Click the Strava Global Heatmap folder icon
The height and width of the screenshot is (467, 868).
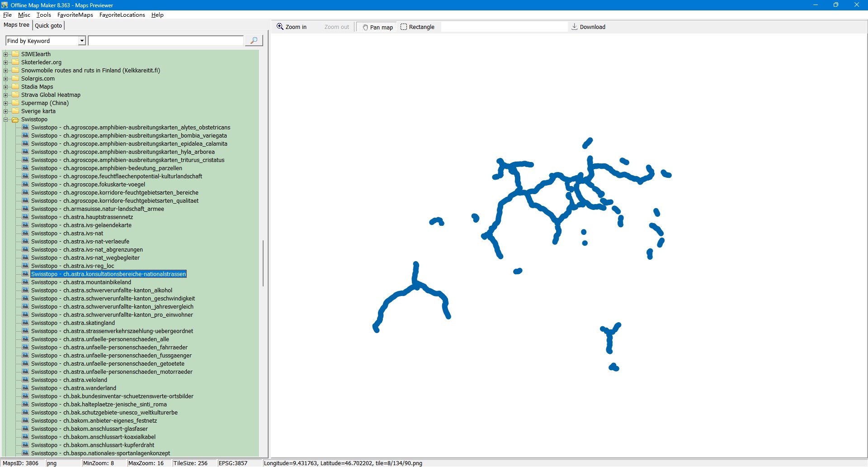[15, 95]
